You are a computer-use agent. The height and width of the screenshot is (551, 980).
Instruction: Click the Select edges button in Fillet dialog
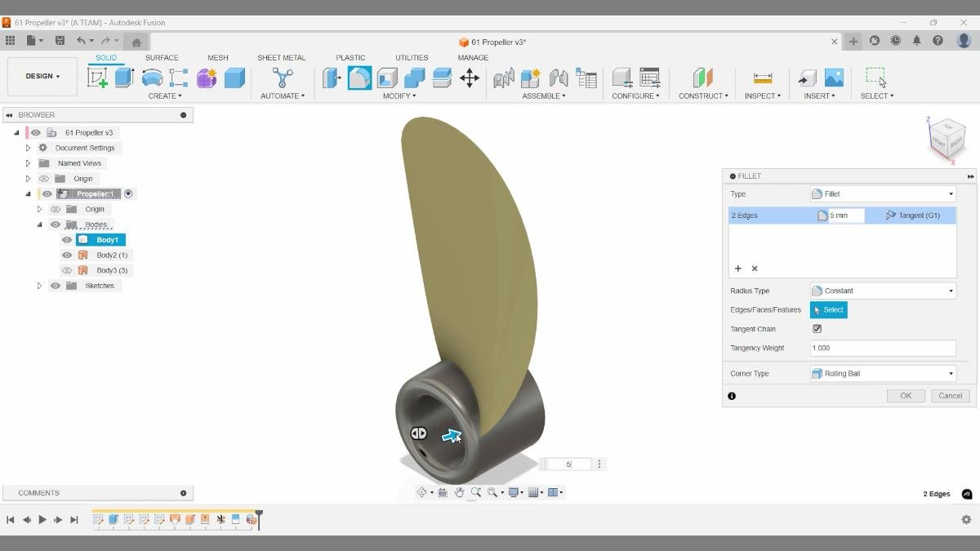(x=829, y=309)
